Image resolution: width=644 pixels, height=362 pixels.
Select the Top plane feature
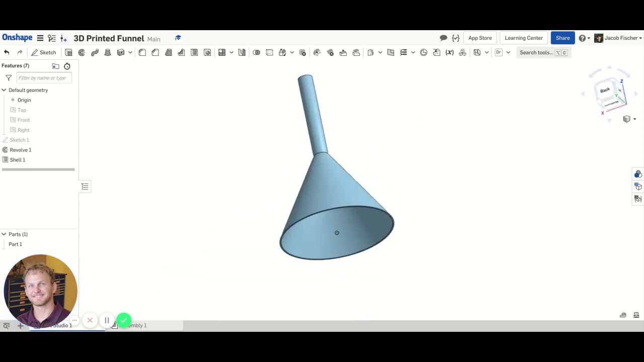(22, 110)
